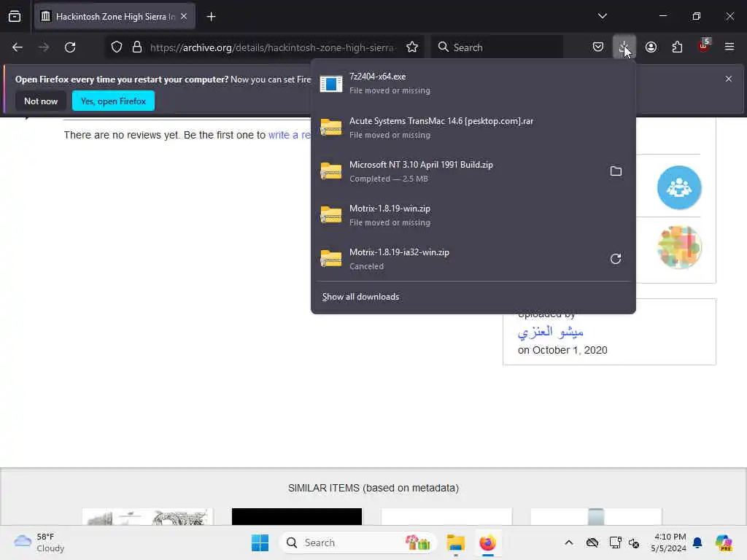This screenshot has height=560, width=747.
Task: Open the Extensions puzzle-piece menu
Action: (677, 47)
